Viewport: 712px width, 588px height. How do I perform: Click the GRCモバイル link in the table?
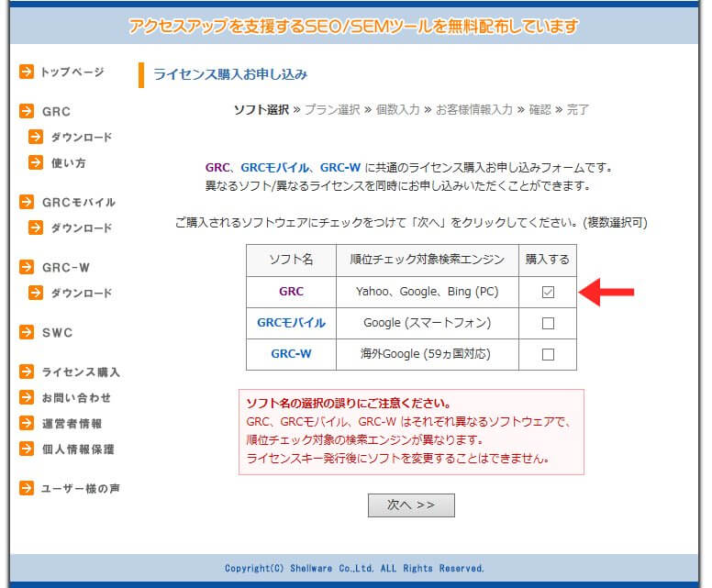click(291, 323)
